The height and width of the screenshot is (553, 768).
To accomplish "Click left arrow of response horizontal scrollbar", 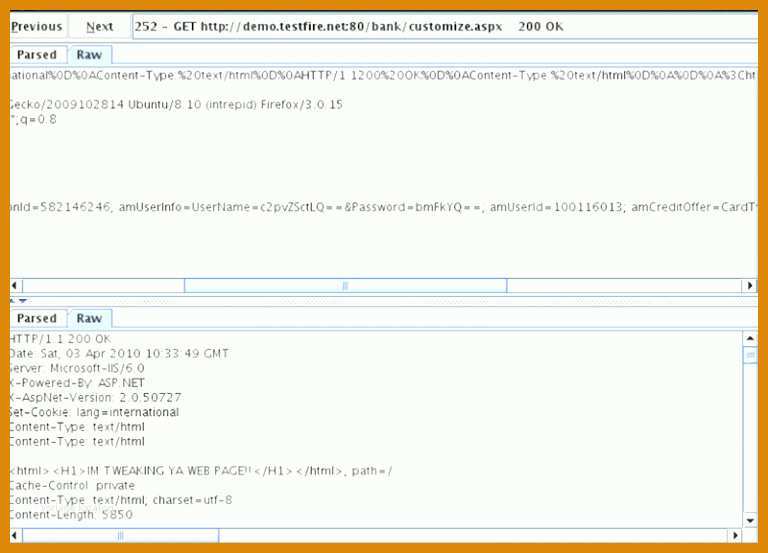I will (x=15, y=535).
